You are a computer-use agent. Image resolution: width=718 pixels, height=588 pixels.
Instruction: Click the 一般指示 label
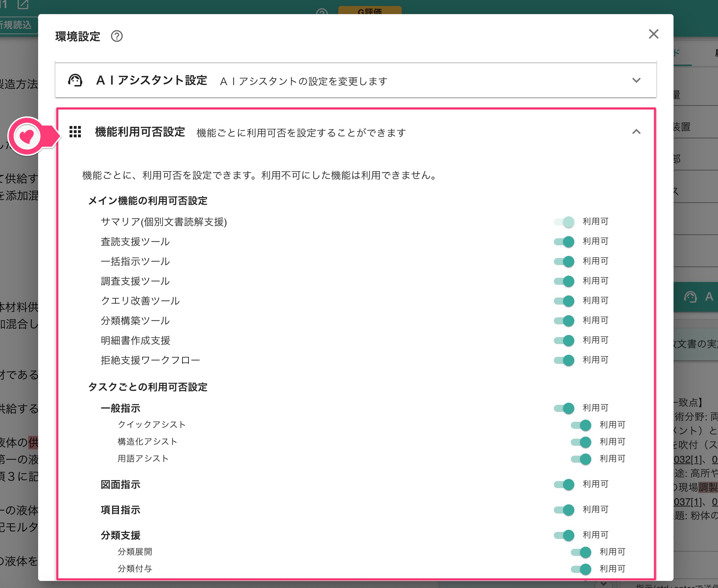[120, 408]
